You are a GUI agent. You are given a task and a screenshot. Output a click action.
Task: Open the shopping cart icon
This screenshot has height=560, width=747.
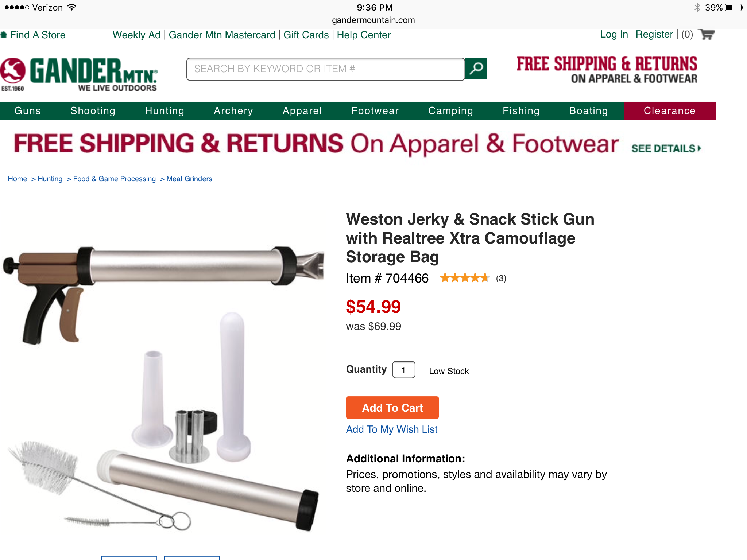[707, 34]
